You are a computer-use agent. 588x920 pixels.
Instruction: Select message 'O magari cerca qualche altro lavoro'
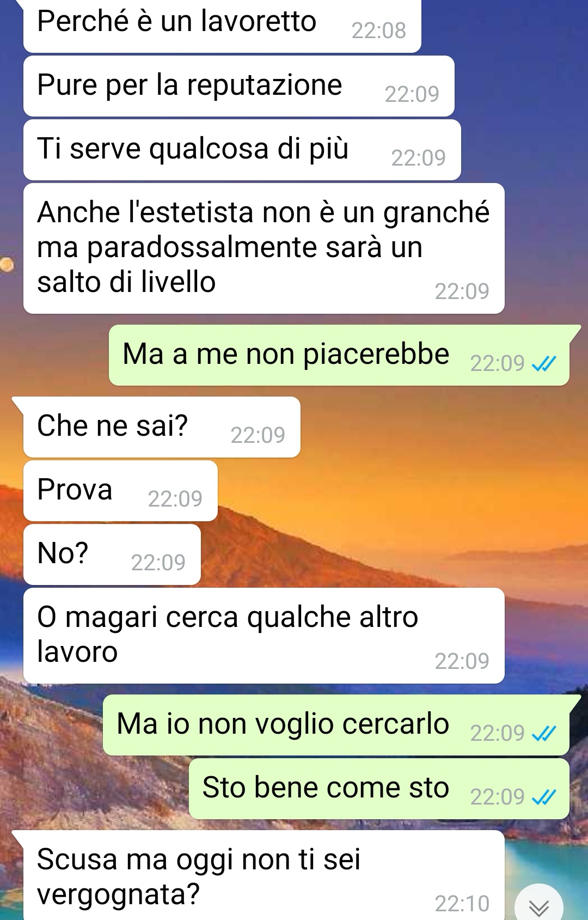point(264,636)
